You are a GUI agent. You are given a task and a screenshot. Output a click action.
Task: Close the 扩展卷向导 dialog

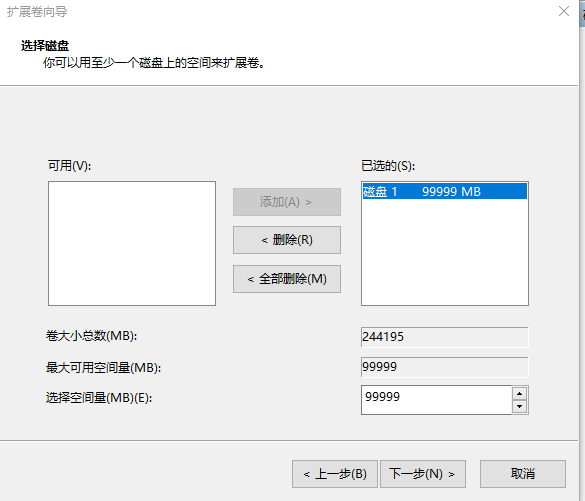pos(564,11)
